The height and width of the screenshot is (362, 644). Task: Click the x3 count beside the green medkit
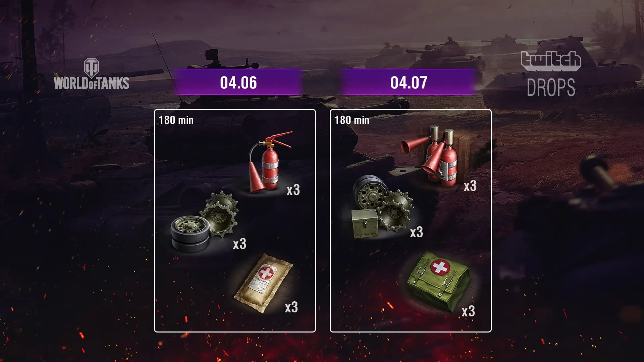tap(468, 311)
